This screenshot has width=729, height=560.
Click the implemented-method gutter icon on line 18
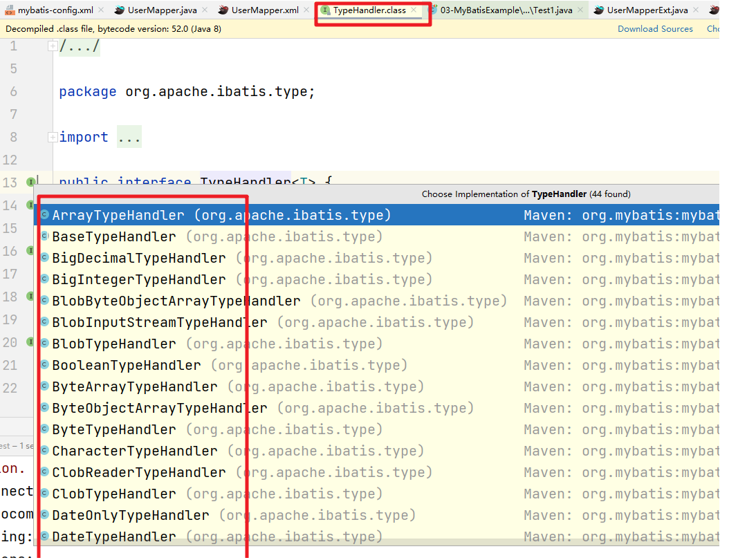(30, 296)
